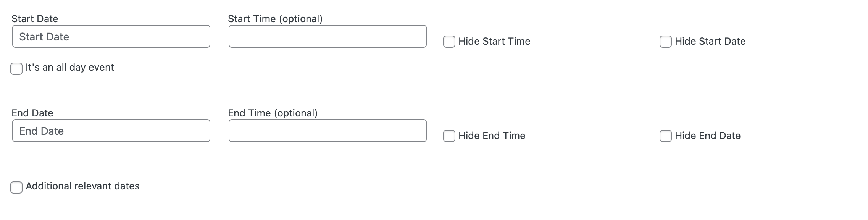Tick the Hide Start Date checkbox
The height and width of the screenshot is (220, 868).
(x=666, y=42)
